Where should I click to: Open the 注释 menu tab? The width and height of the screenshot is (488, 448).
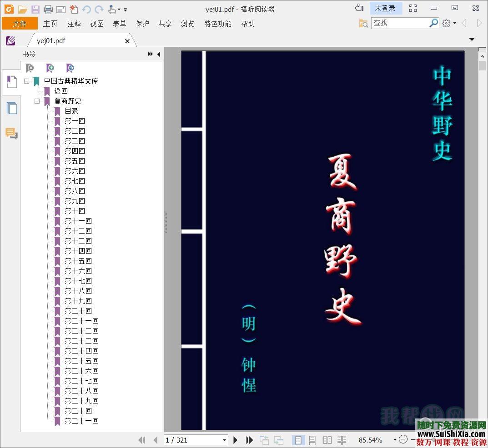74,24
